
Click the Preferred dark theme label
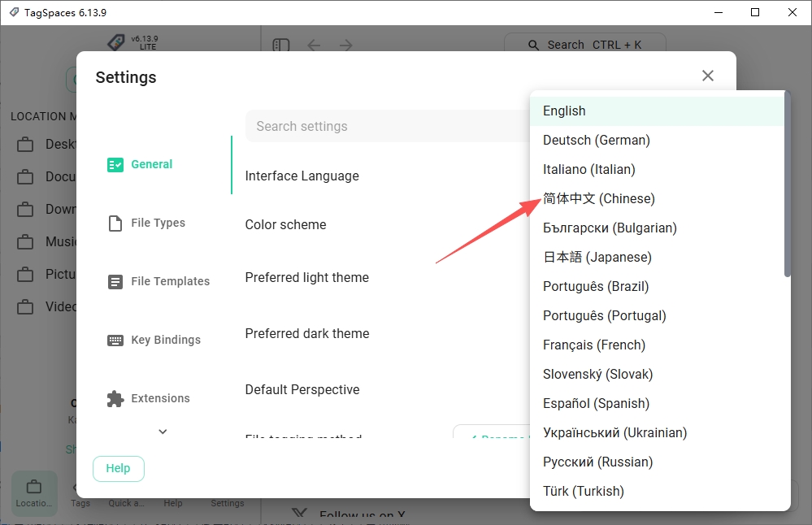point(307,333)
